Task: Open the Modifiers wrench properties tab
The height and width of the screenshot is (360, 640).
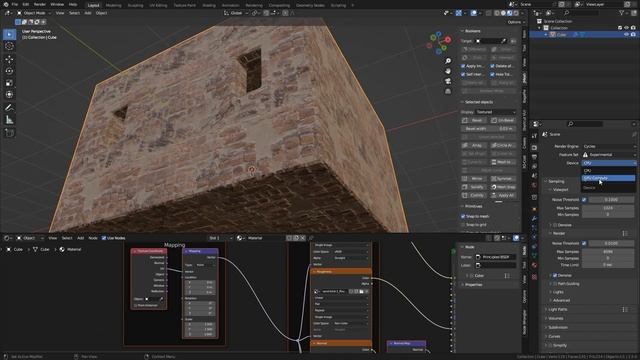Action: [x=534, y=219]
